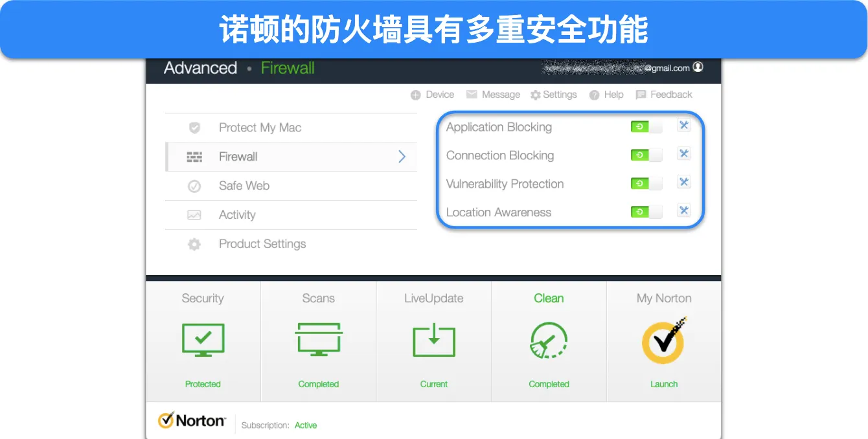Viewport: 868px width, 439px height.
Task: Click the Security protected monitor icon
Action: coord(203,340)
